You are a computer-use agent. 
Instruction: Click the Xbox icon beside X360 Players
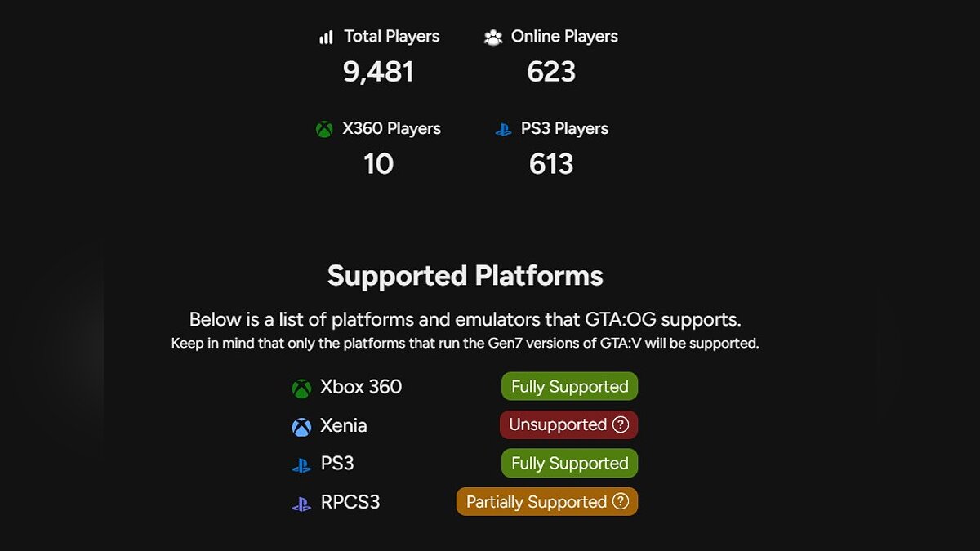pos(325,130)
